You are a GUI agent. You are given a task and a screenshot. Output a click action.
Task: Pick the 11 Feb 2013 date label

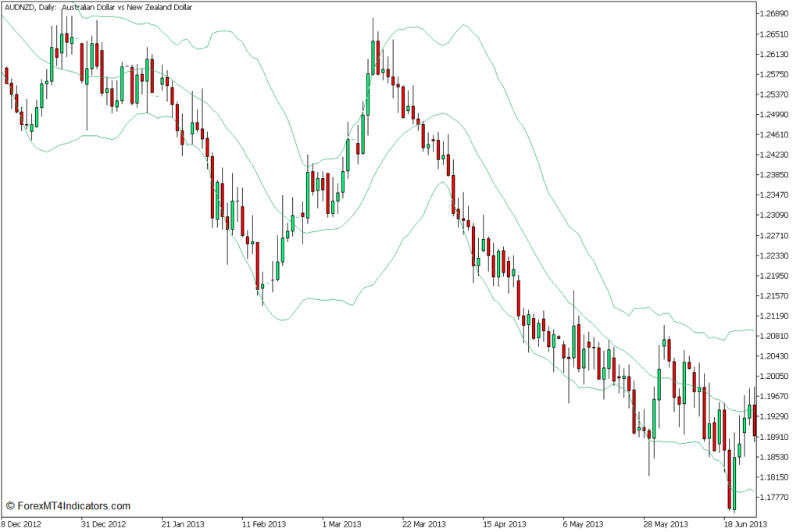263,524
